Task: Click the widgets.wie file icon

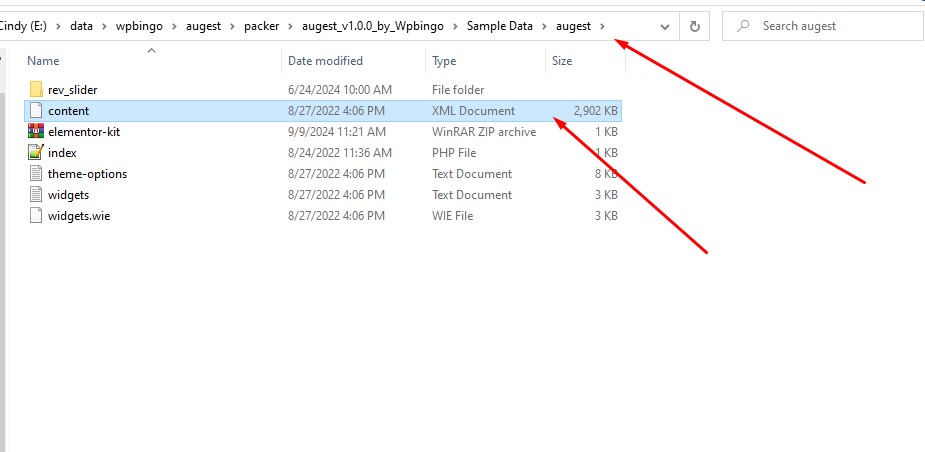Action: click(x=36, y=216)
